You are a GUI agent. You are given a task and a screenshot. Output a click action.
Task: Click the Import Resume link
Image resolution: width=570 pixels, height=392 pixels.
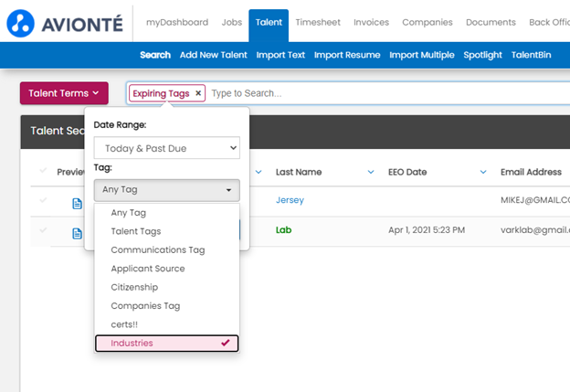347,55
